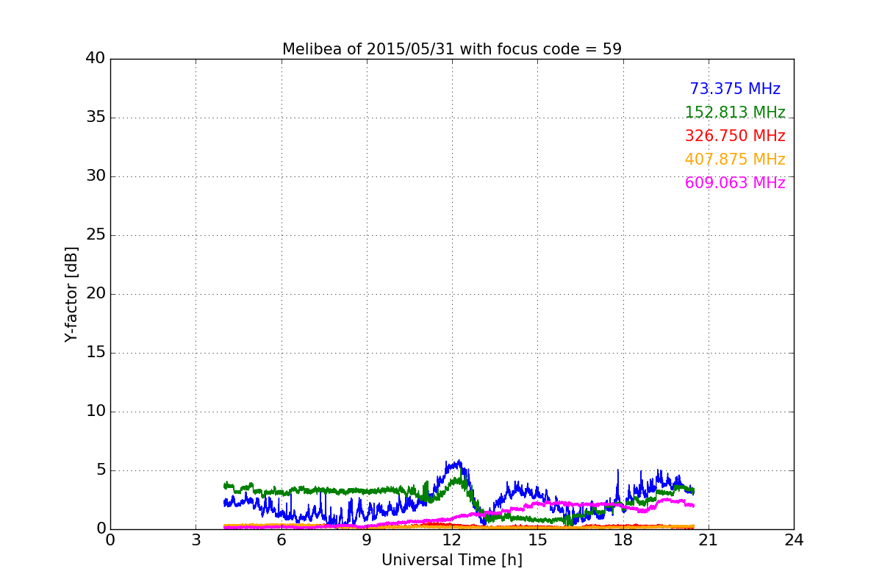This screenshot has width=882, height=588.
Task: Click the x-axis tick label 3
Action: tap(196, 540)
